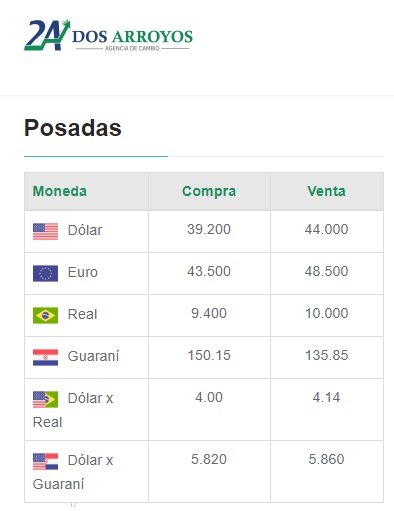Click the Dólar row label
The width and height of the screenshot is (394, 511).
(85, 230)
